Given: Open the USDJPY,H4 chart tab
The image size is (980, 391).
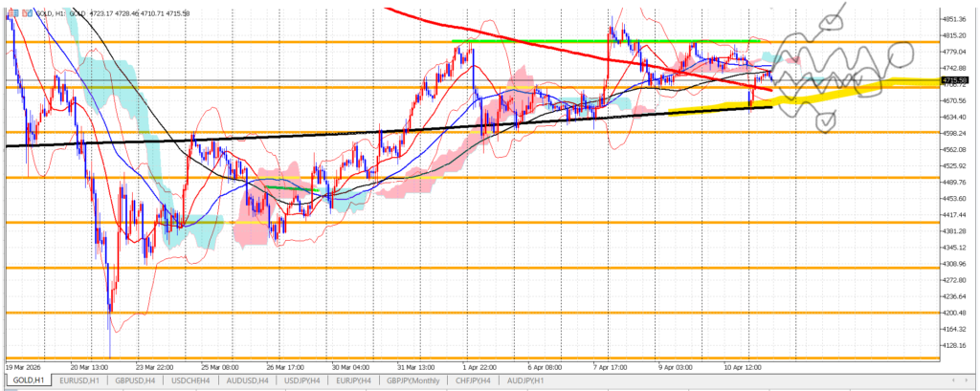Looking at the screenshot, I should pyautogui.click(x=305, y=380).
